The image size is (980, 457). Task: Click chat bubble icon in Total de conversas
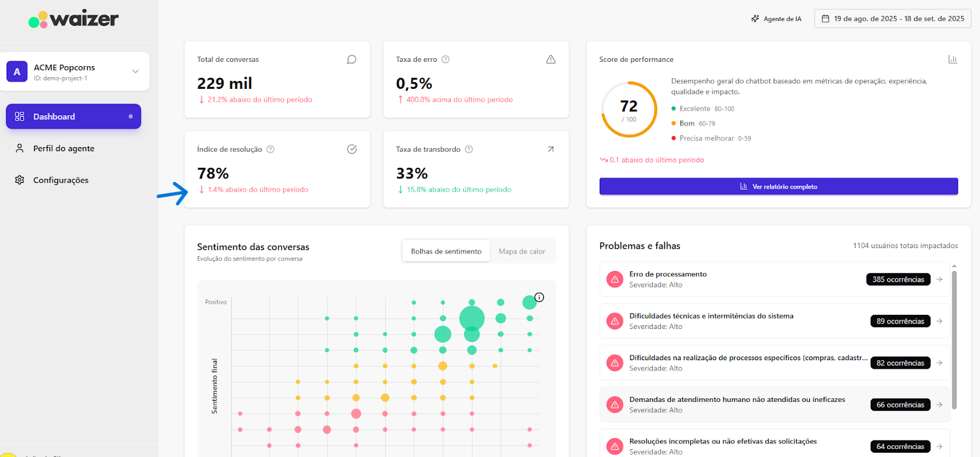click(352, 59)
